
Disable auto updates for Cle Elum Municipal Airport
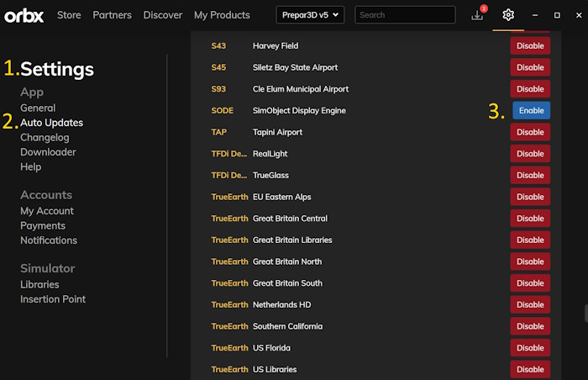530,89
